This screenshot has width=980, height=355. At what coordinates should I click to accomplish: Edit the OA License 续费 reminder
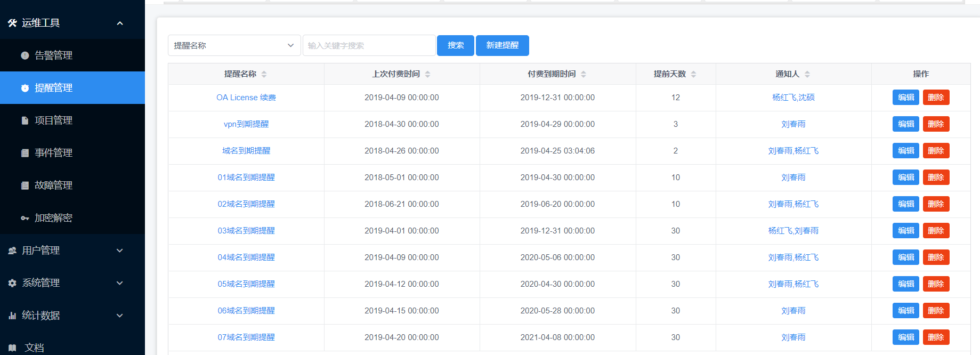click(906, 98)
